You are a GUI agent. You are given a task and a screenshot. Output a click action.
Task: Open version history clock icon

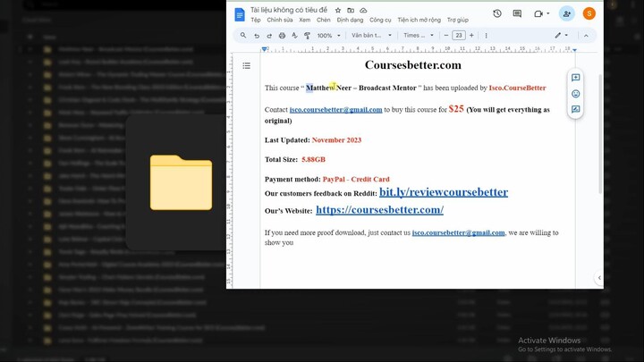click(497, 13)
